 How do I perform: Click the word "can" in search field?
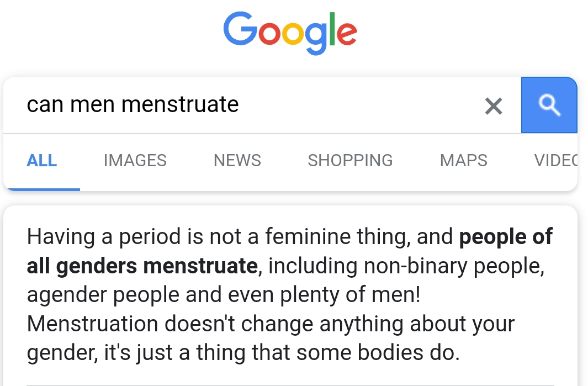tap(45, 105)
